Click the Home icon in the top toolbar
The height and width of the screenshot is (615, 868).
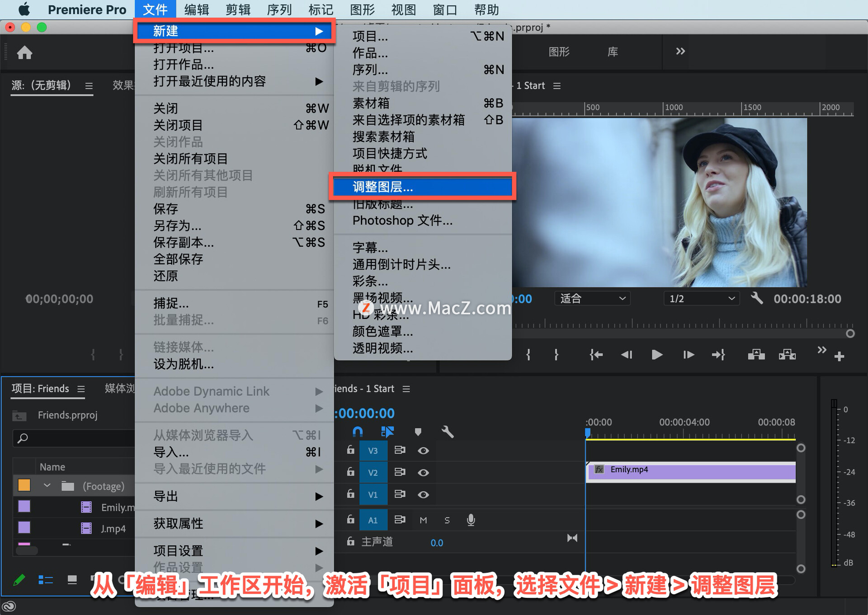25,52
